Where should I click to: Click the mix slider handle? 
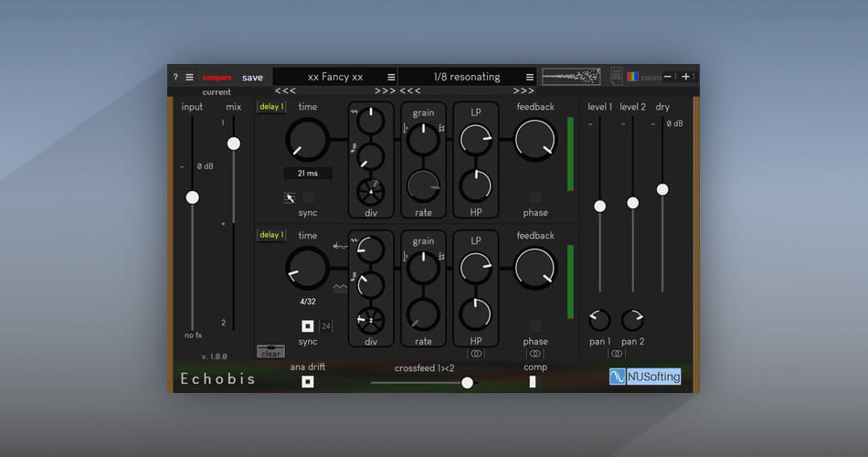point(234,143)
